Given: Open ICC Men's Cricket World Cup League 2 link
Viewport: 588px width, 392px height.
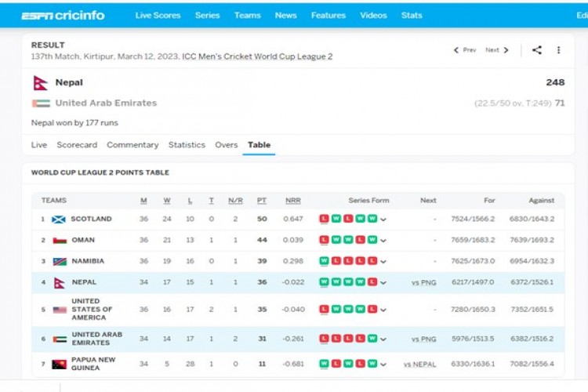Looking at the screenshot, I should pos(257,56).
